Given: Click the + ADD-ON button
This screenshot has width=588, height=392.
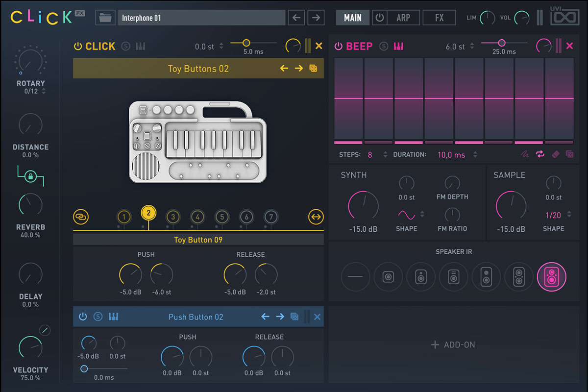Looking at the screenshot, I should click(453, 344).
